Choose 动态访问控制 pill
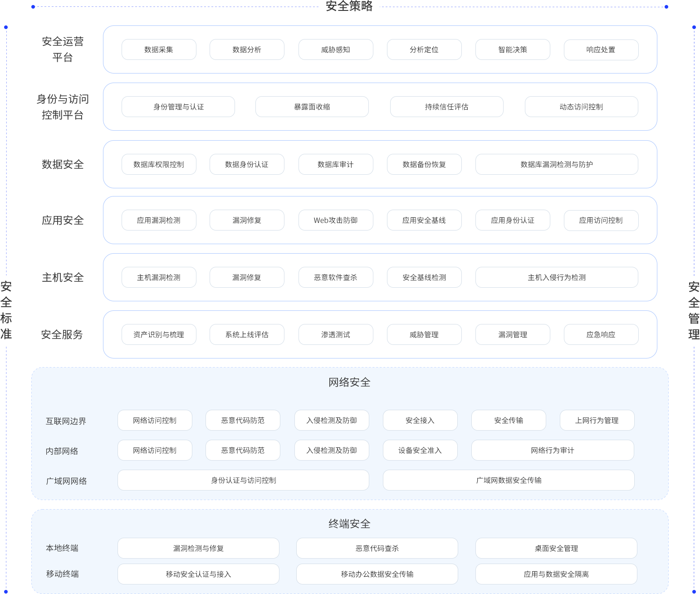Image resolution: width=700 pixels, height=594 pixels. pyautogui.click(x=582, y=107)
